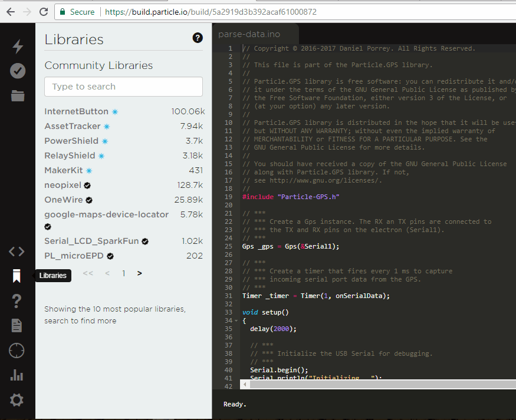
Task: Open the Devices crosshair target icon
Action: point(17,351)
